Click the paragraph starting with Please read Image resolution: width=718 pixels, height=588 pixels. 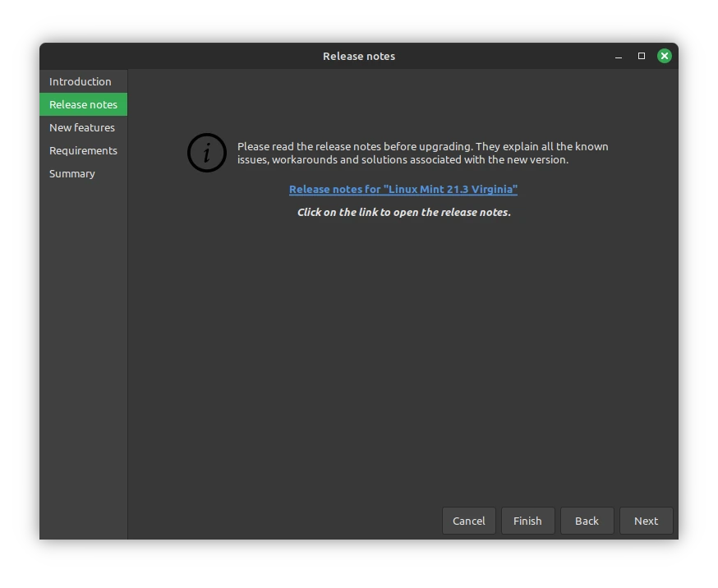click(422, 153)
